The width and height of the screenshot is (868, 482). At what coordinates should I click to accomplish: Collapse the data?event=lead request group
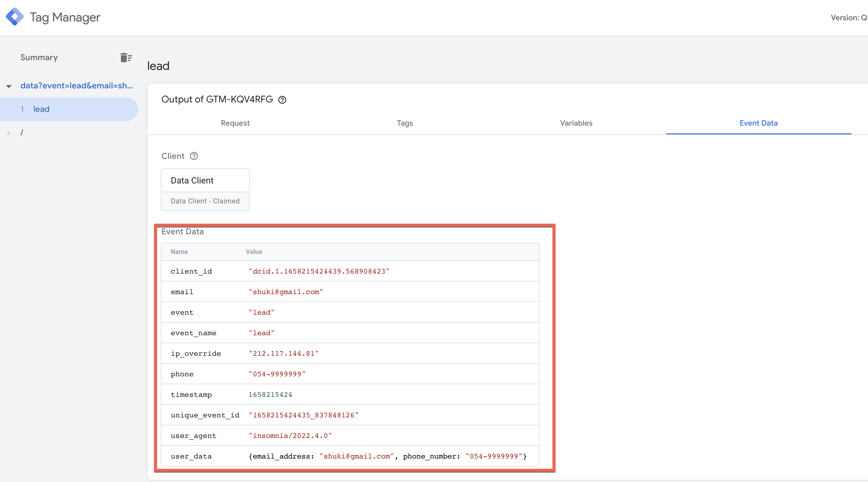pos(9,86)
